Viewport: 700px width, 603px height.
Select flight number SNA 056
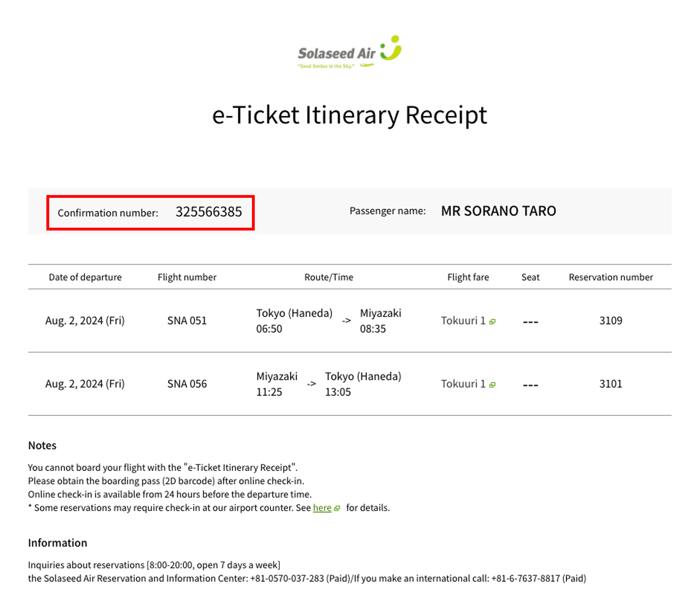(x=187, y=384)
